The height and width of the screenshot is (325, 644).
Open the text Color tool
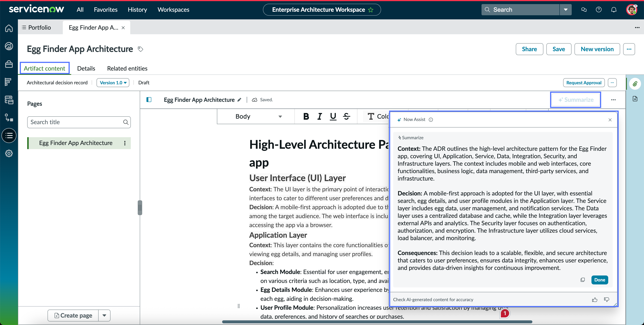(378, 116)
